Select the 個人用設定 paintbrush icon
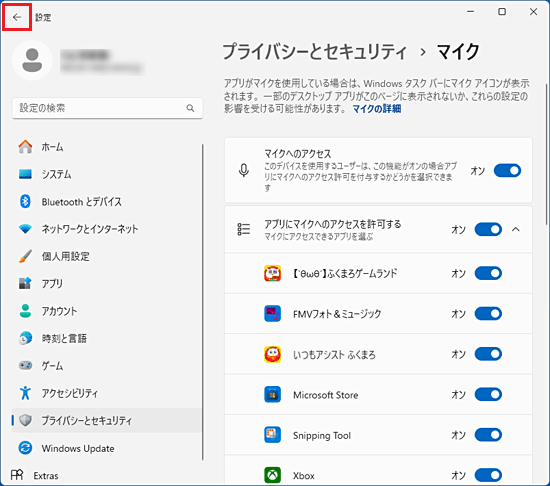This screenshot has width=550, height=486. point(25,256)
